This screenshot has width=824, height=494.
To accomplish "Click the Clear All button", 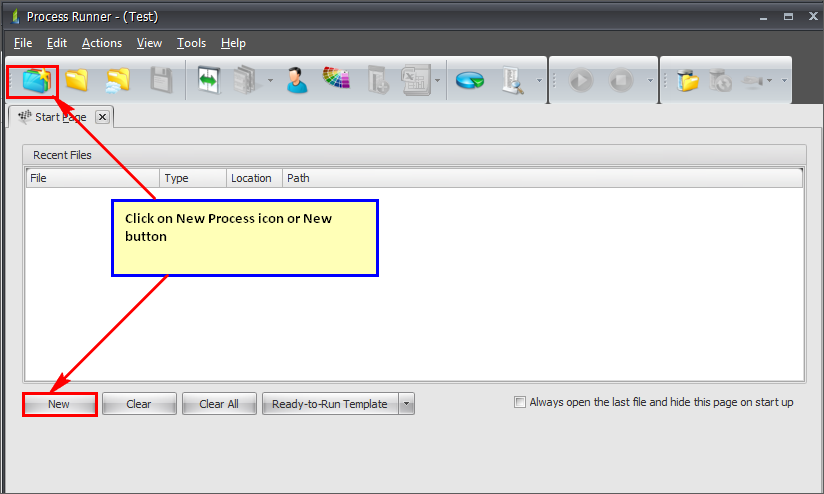I will pos(219,404).
